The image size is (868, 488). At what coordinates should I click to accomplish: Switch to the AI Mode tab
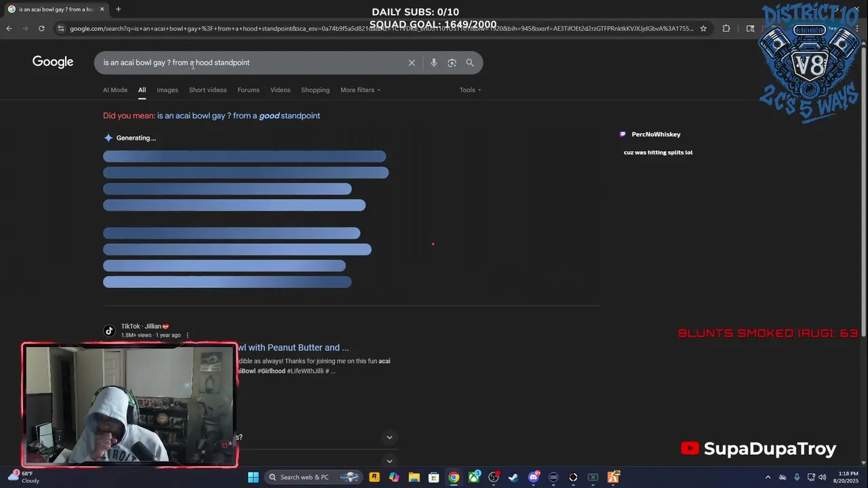point(115,89)
